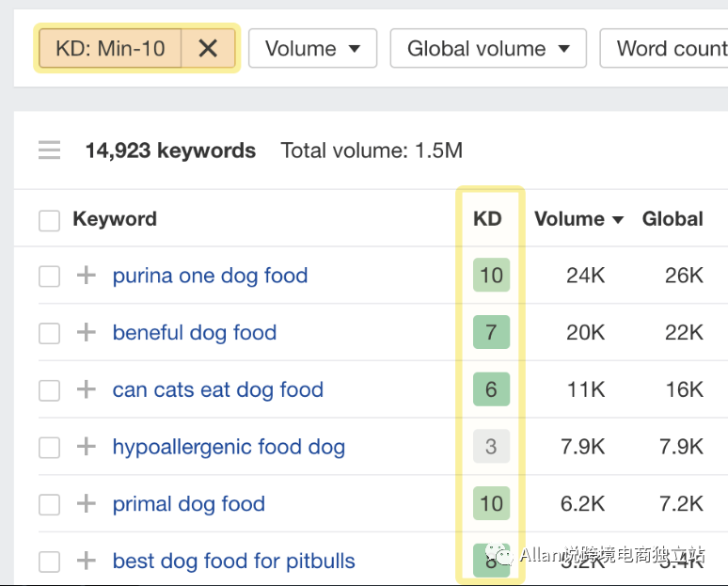This screenshot has height=586, width=728.
Task: Open the purina one dog food keyword link
Action: pos(210,276)
